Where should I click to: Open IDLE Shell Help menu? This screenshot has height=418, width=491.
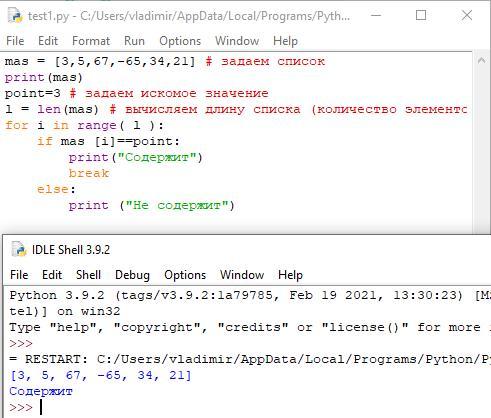click(290, 275)
